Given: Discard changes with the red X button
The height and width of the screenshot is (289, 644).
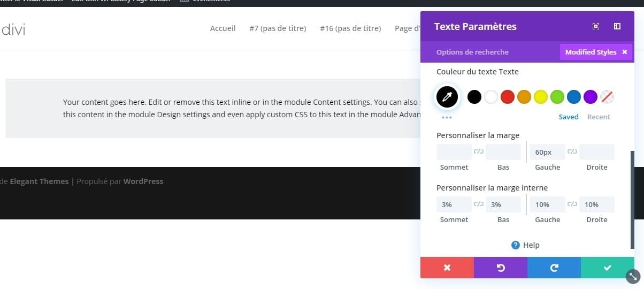Looking at the screenshot, I should (447, 268).
